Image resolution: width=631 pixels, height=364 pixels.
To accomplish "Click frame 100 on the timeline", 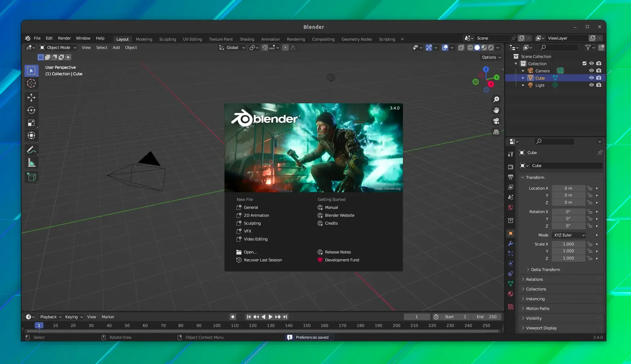I will tap(217, 325).
